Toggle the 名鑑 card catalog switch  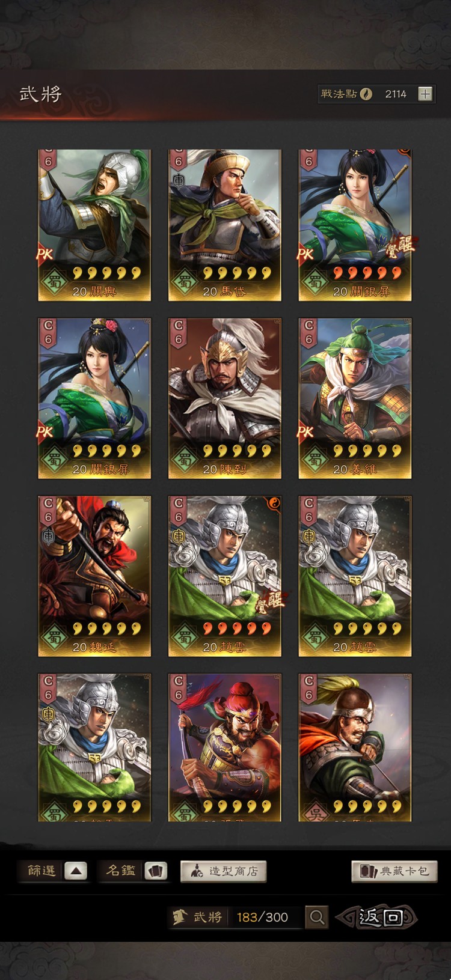(x=156, y=871)
